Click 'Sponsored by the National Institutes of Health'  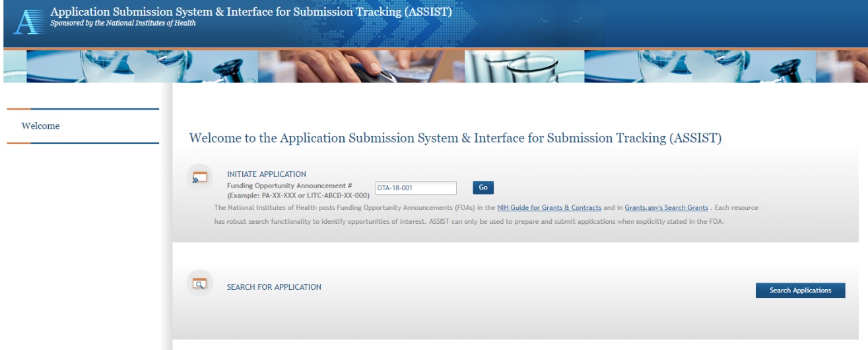pyautogui.click(x=123, y=23)
